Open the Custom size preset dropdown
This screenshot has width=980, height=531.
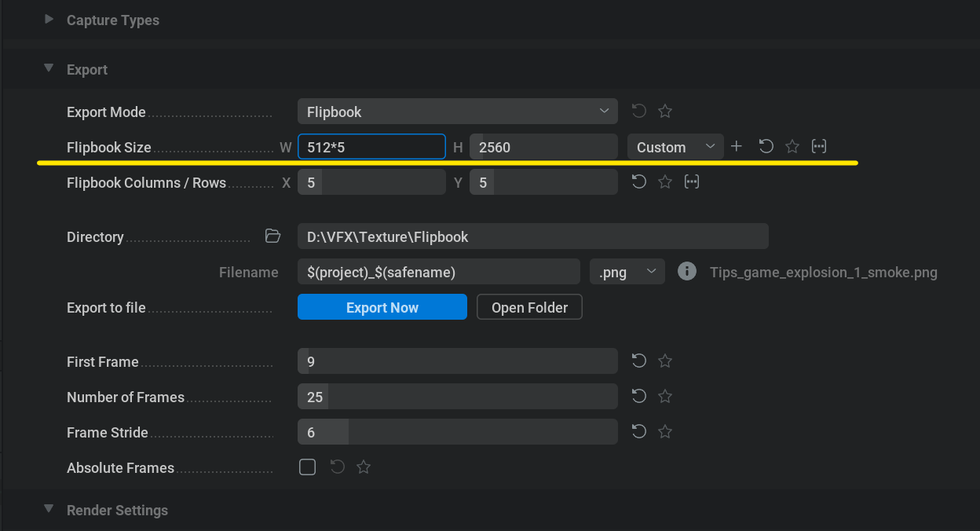tap(675, 147)
